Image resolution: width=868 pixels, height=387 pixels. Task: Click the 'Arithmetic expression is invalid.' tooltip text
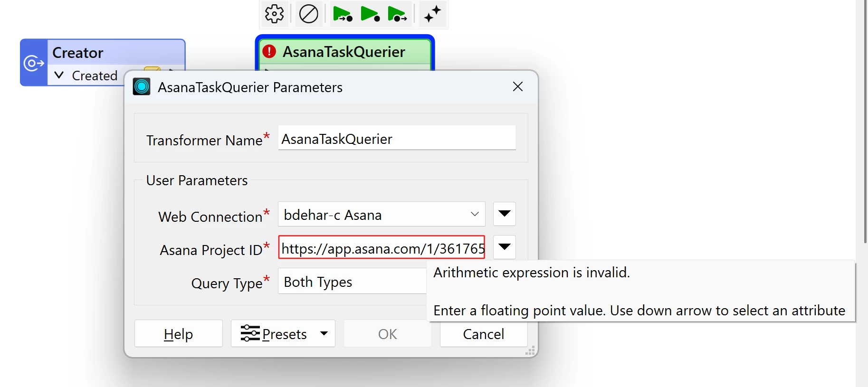point(532,273)
